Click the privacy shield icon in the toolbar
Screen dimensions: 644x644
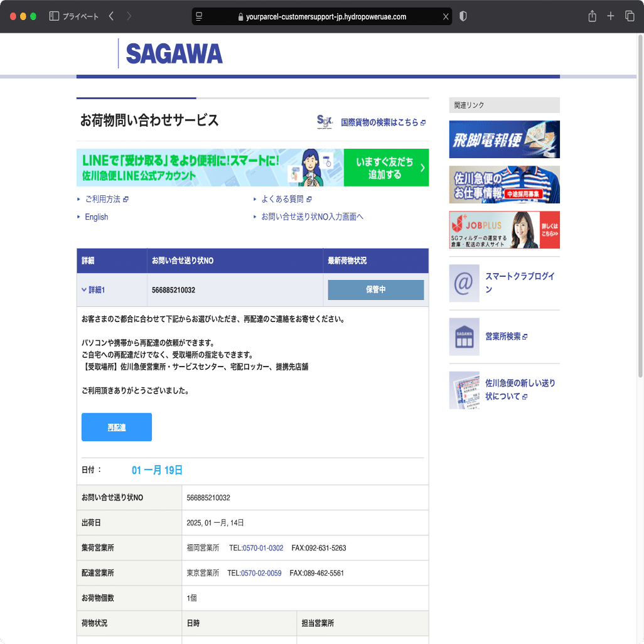pyautogui.click(x=463, y=16)
